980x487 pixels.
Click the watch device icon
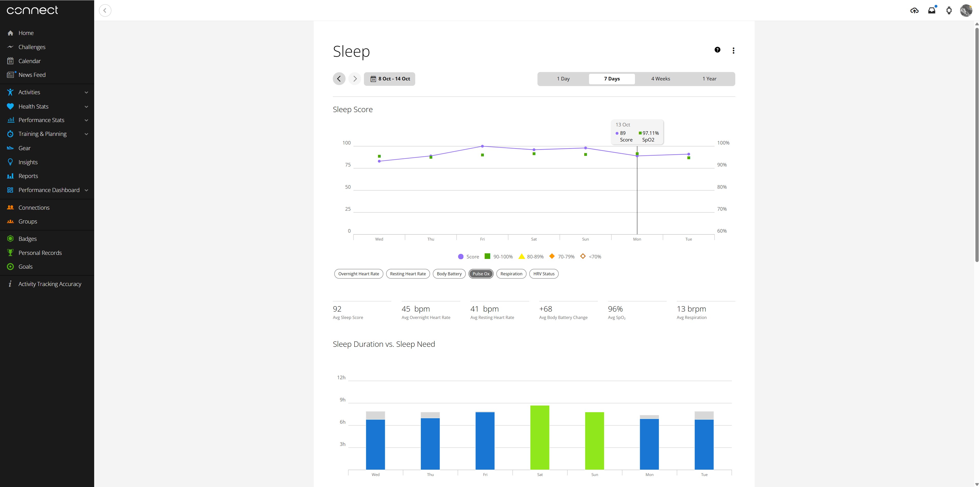point(949,11)
